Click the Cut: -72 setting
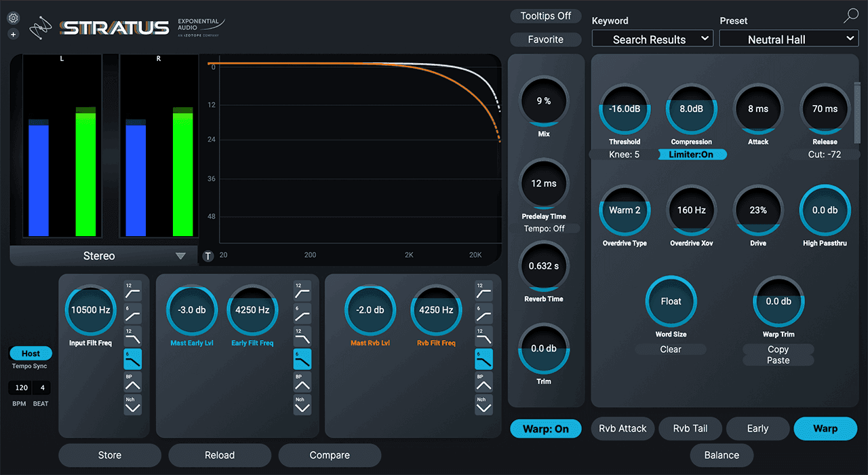The width and height of the screenshot is (868, 475). [825, 155]
